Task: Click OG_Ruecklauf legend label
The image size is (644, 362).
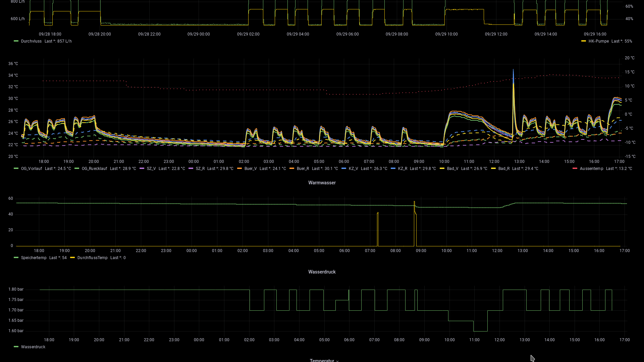Action: 94,169
